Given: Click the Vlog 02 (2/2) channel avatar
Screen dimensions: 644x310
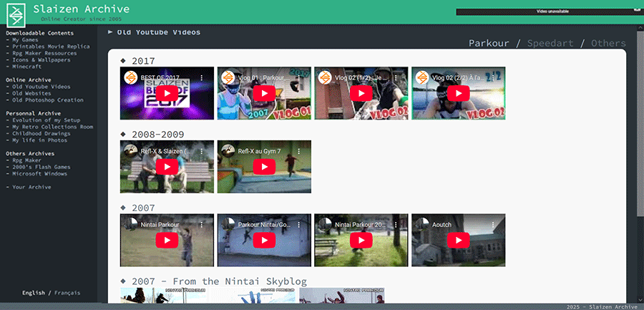Looking at the screenshot, I should (x=421, y=77).
